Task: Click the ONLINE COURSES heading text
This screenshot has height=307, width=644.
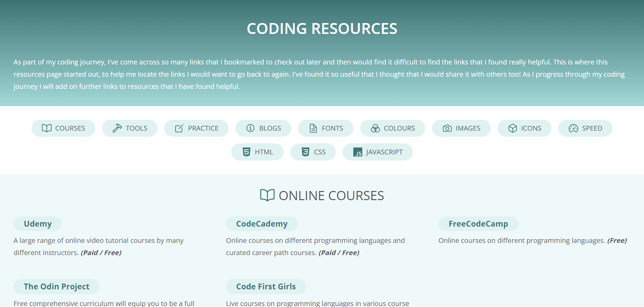Action: pos(331,196)
